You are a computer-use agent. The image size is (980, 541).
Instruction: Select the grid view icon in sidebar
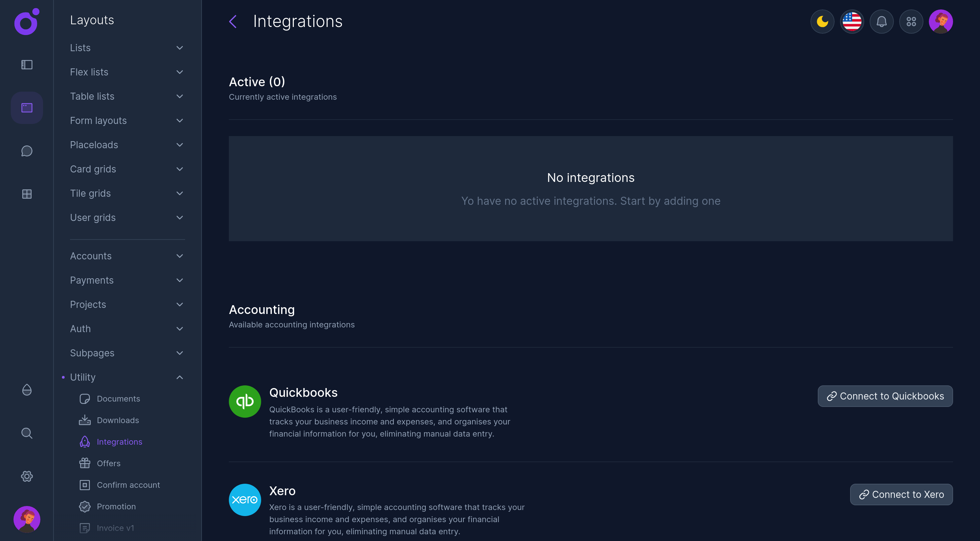tap(27, 194)
